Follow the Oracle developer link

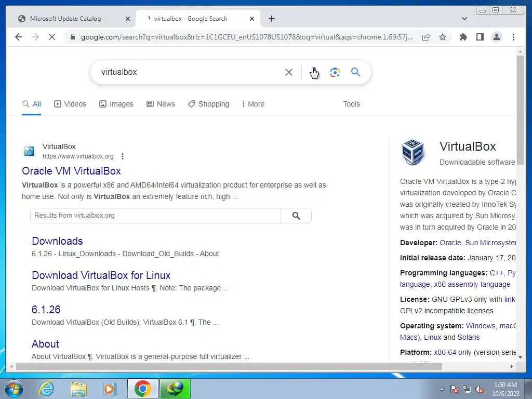click(450, 243)
